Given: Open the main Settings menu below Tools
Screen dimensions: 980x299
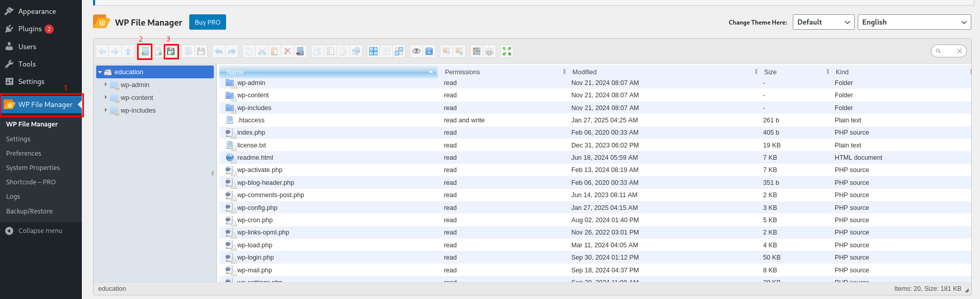Looking at the screenshot, I should point(41,81).
